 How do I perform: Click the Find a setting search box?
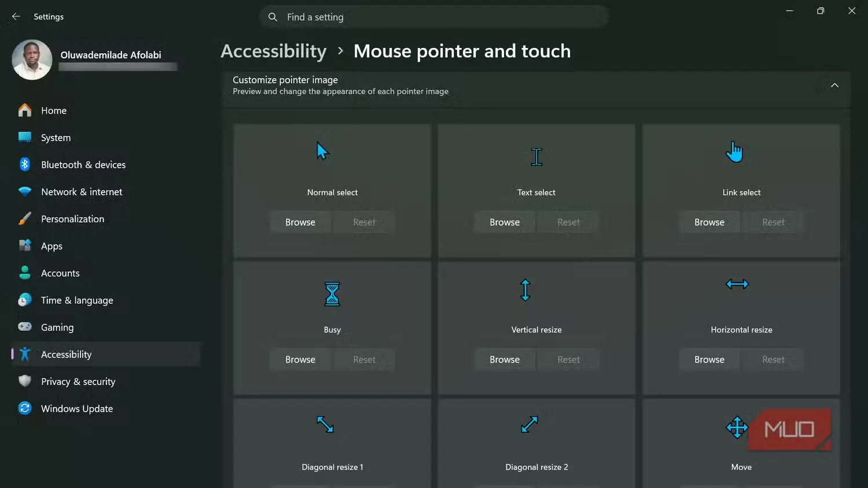tap(434, 17)
